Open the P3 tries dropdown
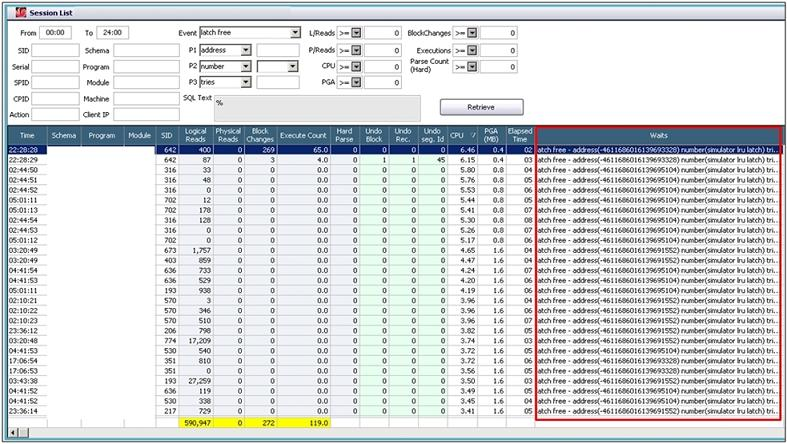787x444 pixels. (x=246, y=82)
